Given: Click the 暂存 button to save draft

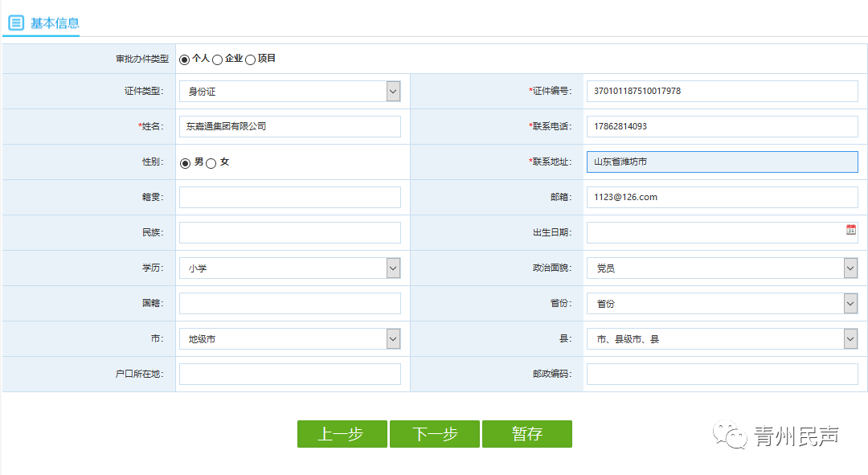Looking at the screenshot, I should [x=527, y=434].
